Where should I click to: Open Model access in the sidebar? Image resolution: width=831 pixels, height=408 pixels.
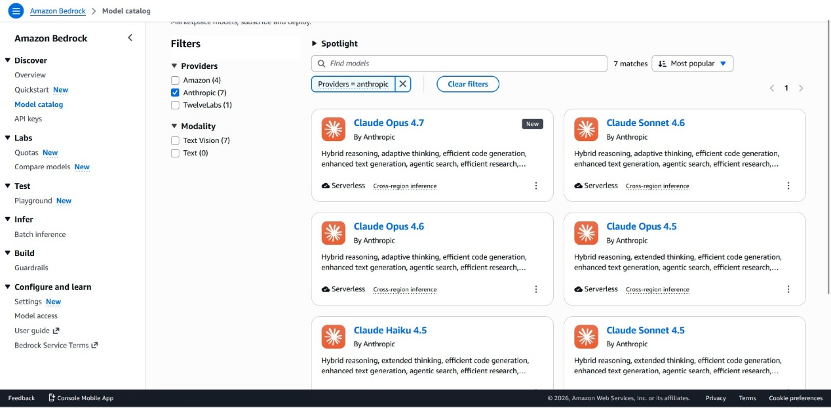tap(36, 316)
